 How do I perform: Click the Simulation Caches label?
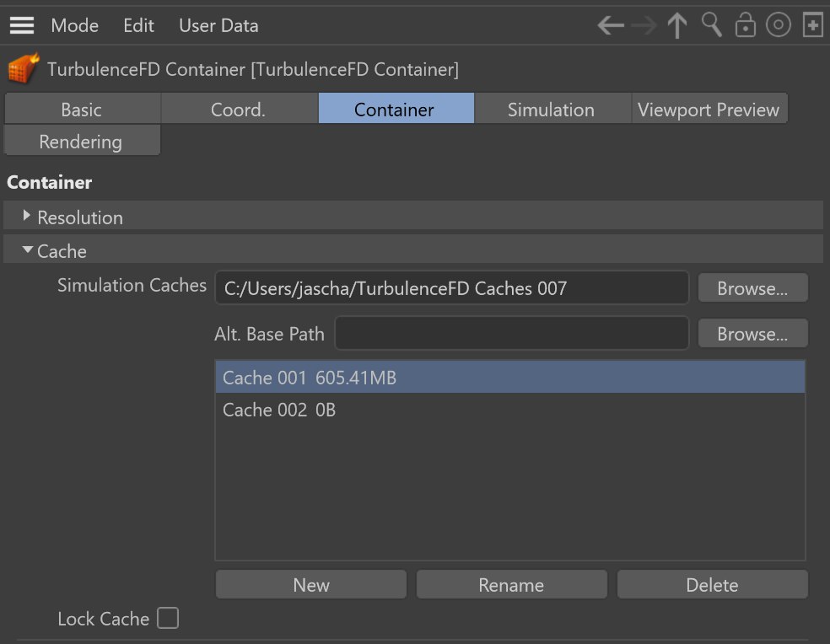132,285
